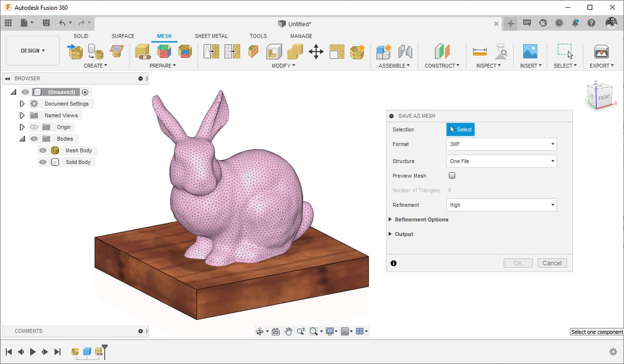Screen dimensions: 624x364
Task: Select the Reduce mesh tool icon
Action: coord(232,51)
